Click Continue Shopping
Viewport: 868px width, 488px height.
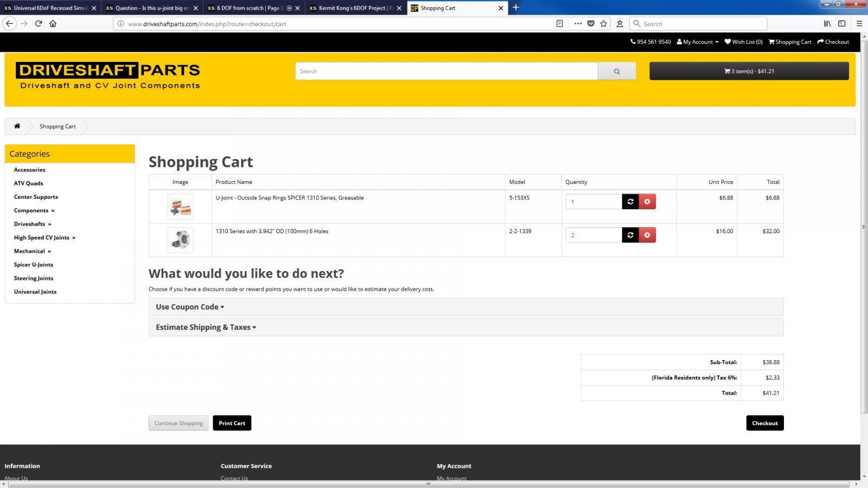178,423
